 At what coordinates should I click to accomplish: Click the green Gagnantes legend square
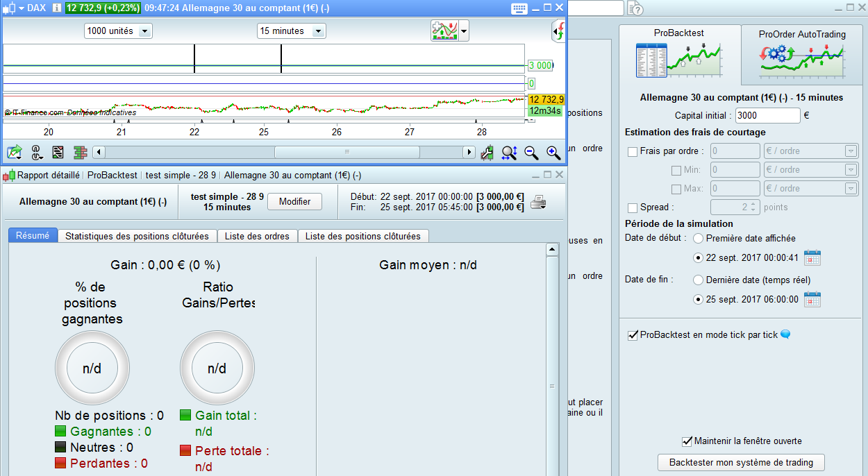(60, 432)
